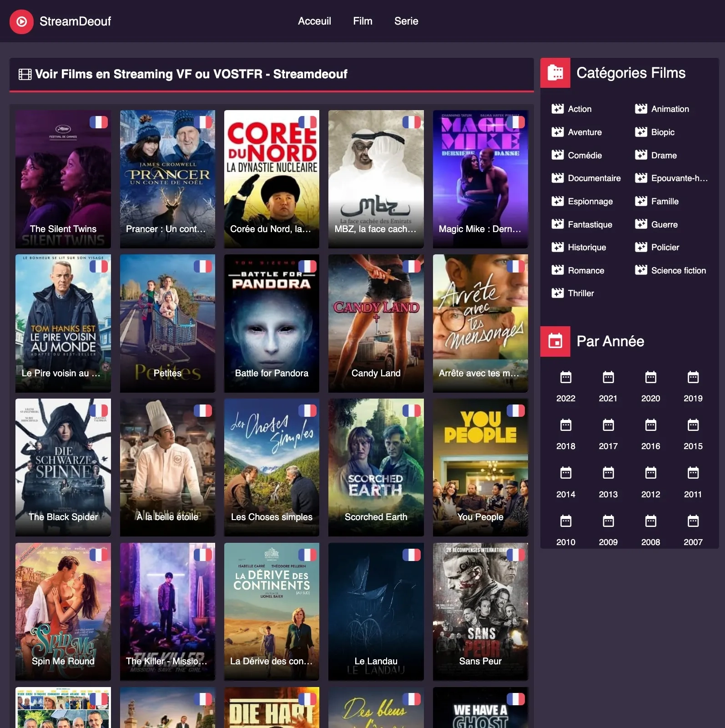Select year 2016 label
Screen dimensions: 725x728
(650, 446)
